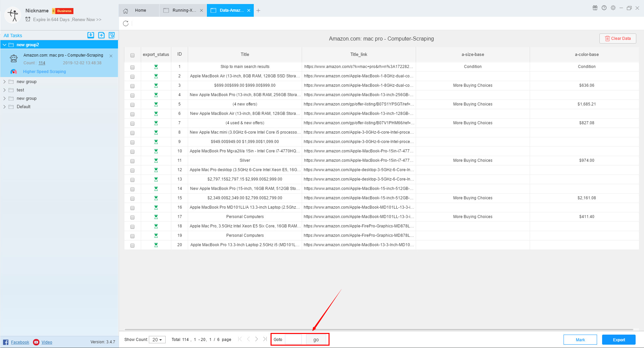Click the robot icon of the Amazon task
The height and width of the screenshot is (348, 644).
[x=14, y=59]
